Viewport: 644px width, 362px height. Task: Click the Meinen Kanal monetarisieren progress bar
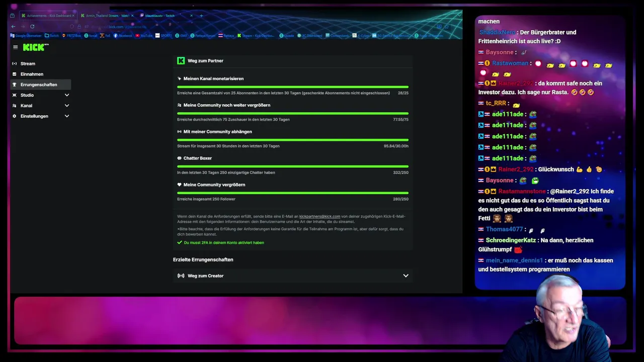(x=293, y=87)
